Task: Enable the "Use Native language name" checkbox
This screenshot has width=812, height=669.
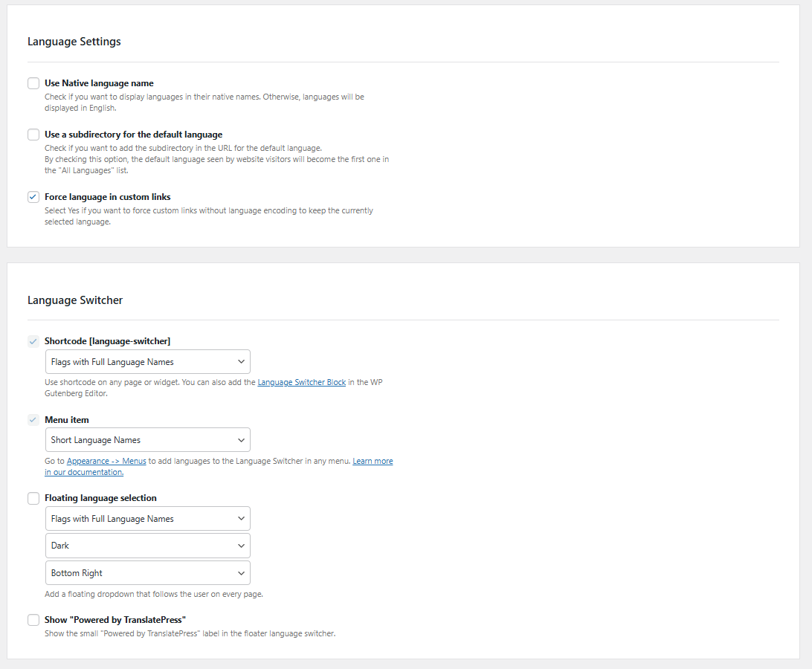Action: [33, 83]
